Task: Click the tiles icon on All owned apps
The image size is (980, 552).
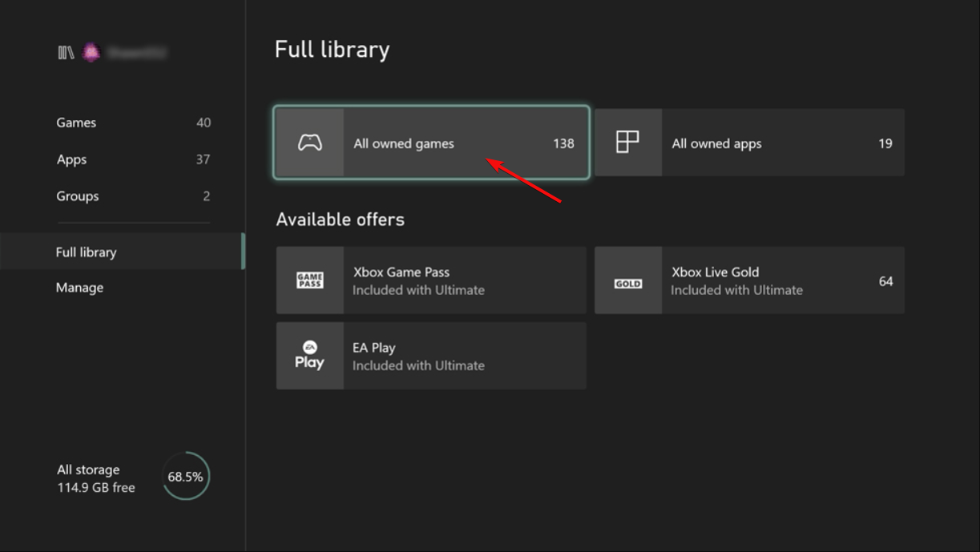Action: pyautogui.click(x=627, y=143)
